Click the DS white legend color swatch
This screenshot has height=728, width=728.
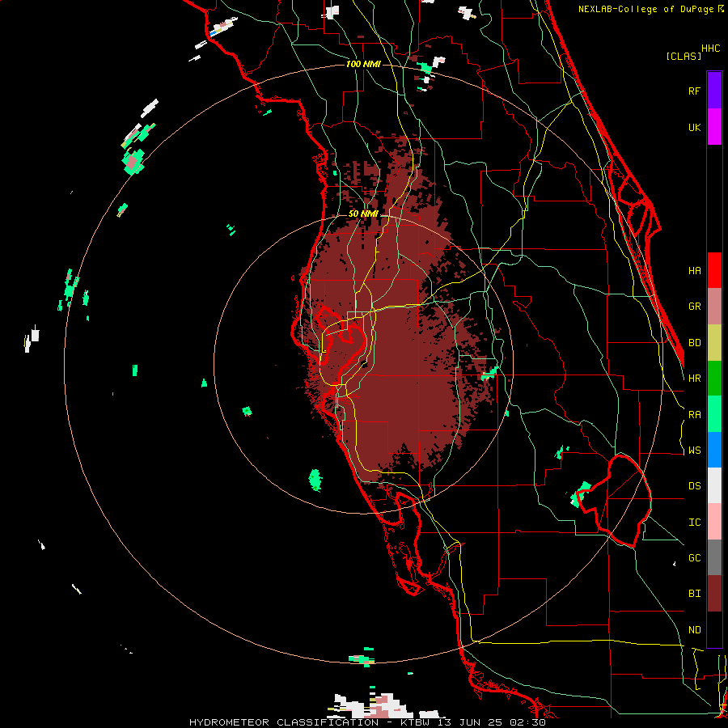714,485
